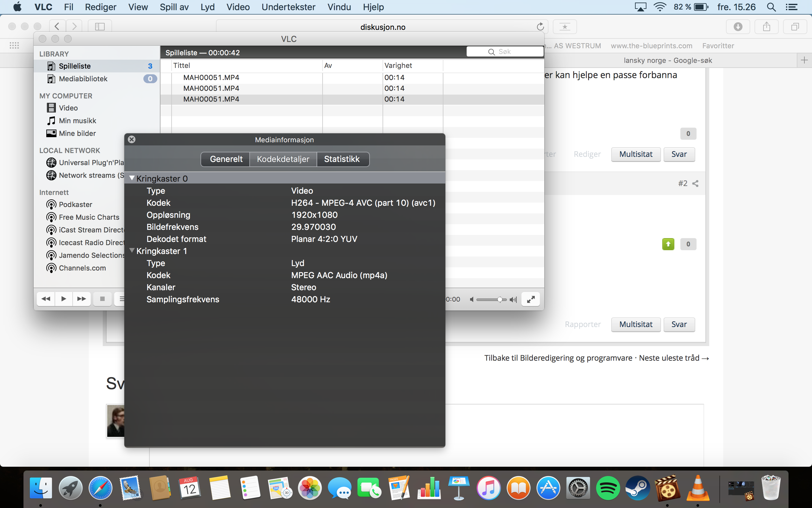Click the VLC play button

(x=64, y=299)
